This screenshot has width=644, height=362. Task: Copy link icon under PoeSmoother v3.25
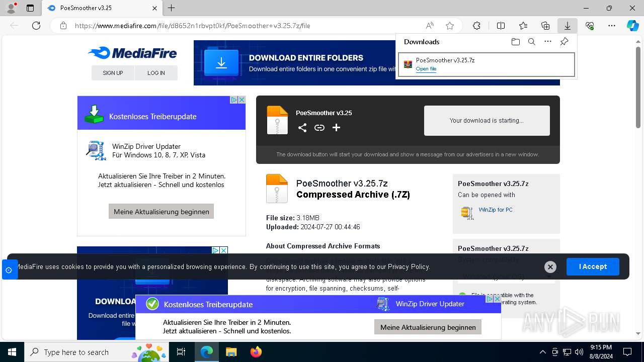[319, 128]
